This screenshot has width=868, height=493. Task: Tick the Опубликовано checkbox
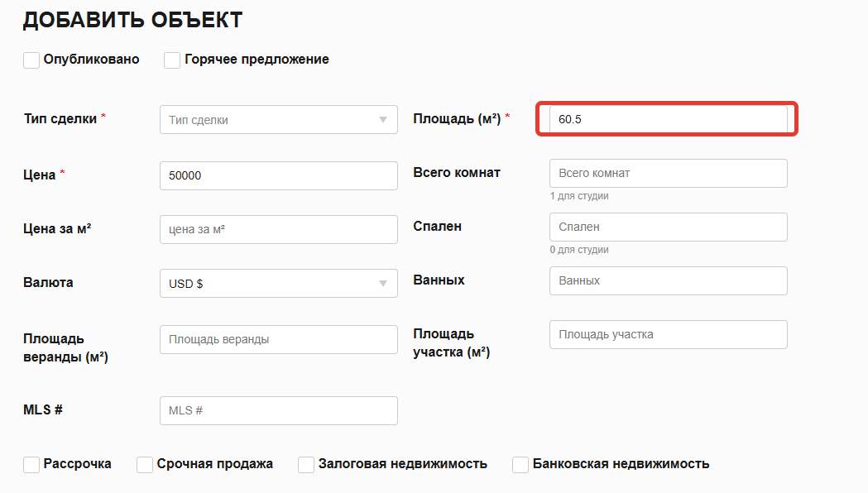point(31,60)
